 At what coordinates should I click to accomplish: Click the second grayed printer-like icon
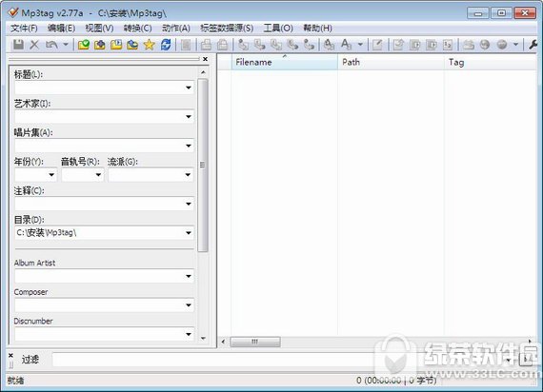[x=222, y=45]
